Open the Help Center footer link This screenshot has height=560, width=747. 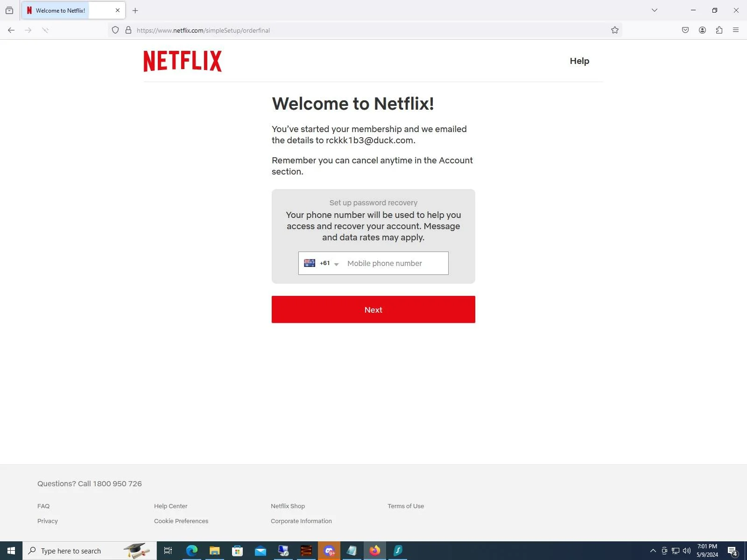pyautogui.click(x=170, y=506)
